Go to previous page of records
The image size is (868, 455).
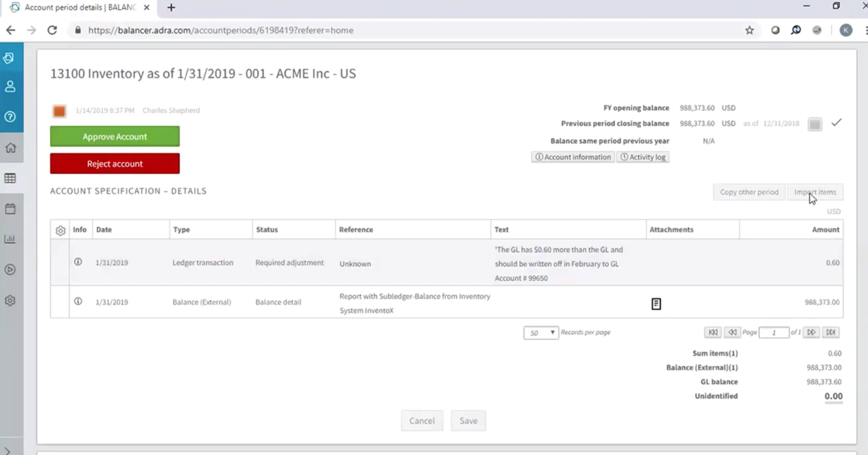732,332
